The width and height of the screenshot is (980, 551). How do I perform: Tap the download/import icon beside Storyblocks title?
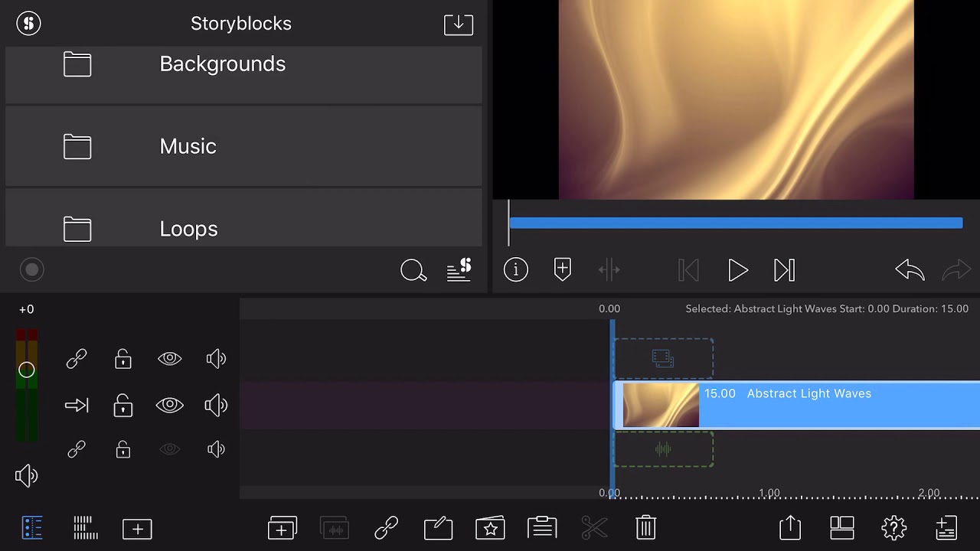(x=459, y=24)
